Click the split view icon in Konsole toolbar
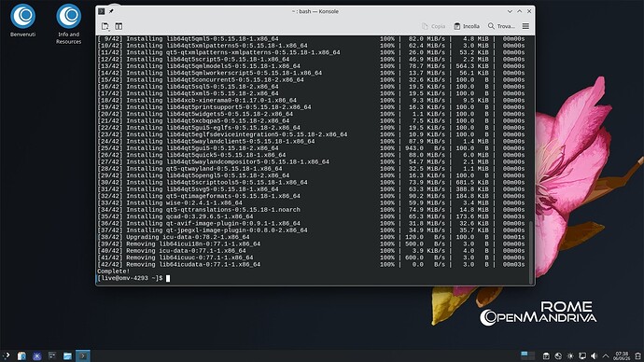644x362 pixels. pos(119,26)
